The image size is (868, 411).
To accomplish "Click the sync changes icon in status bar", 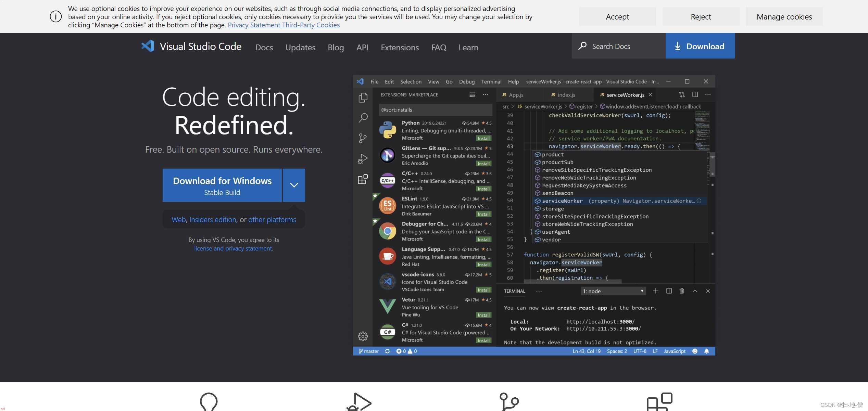I will click(387, 351).
